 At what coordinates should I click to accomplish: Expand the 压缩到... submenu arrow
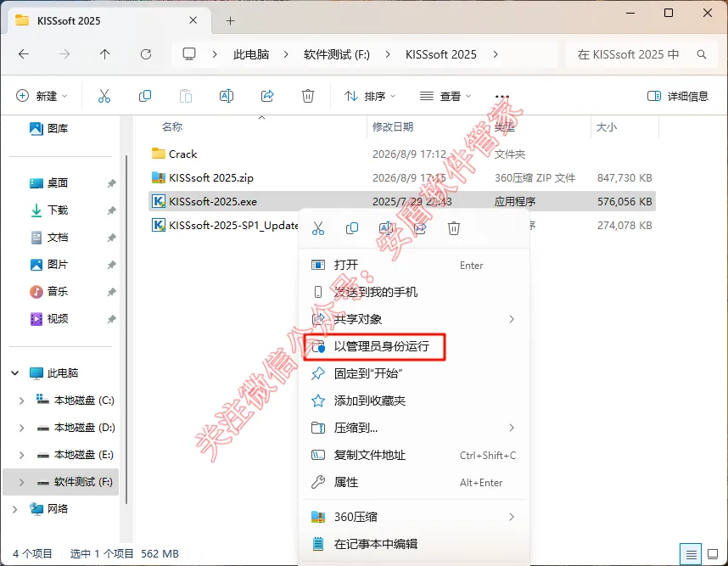511,428
